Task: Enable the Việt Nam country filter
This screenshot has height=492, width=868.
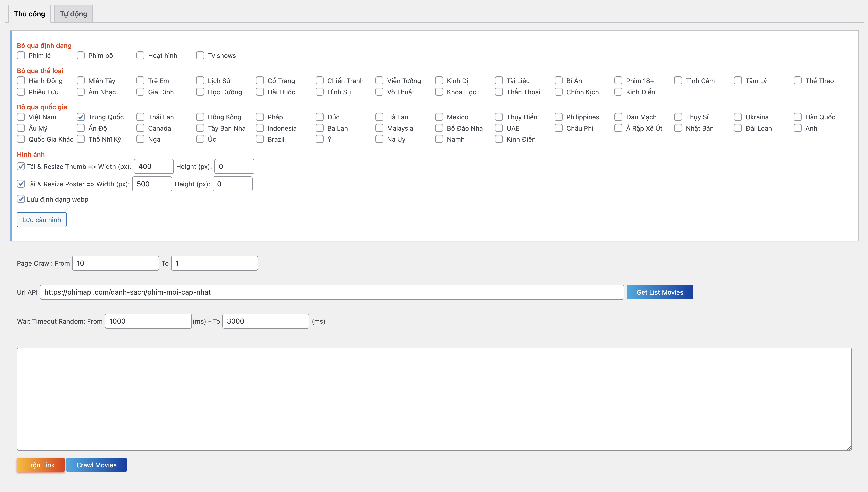Action: 21,117
